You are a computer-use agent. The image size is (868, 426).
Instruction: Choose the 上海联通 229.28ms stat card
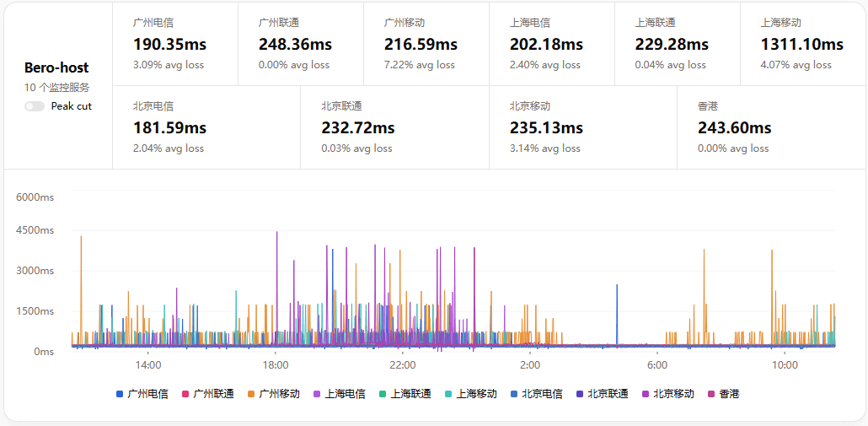pyautogui.click(x=677, y=44)
